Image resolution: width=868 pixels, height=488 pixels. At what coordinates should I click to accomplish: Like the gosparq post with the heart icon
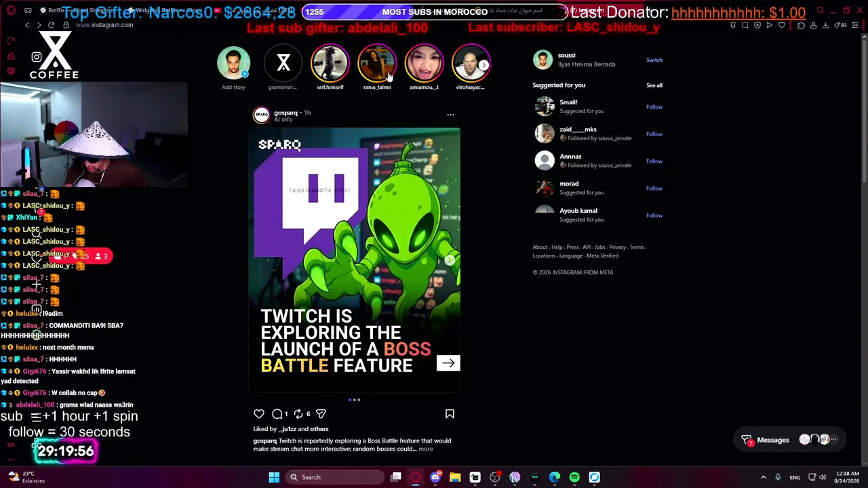(259, 413)
